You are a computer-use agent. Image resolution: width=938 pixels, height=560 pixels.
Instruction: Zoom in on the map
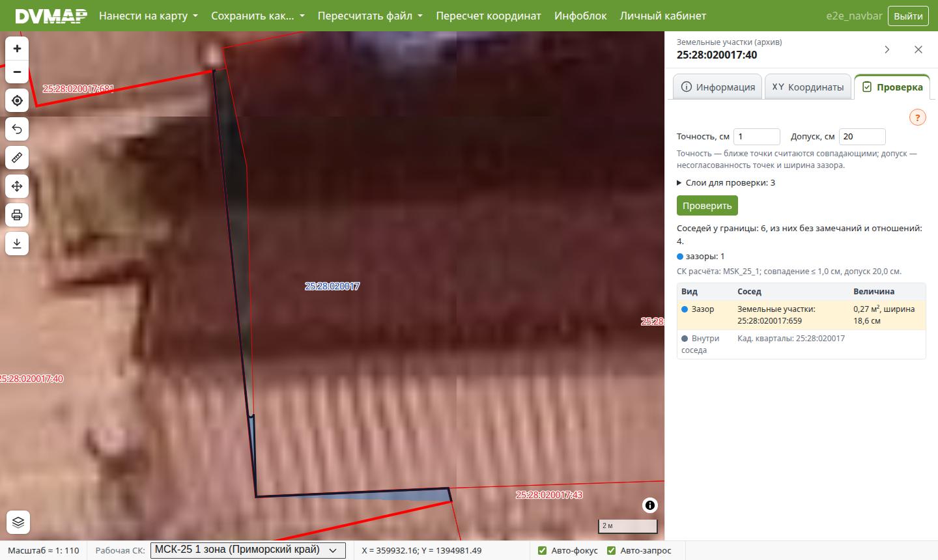tap(17, 48)
